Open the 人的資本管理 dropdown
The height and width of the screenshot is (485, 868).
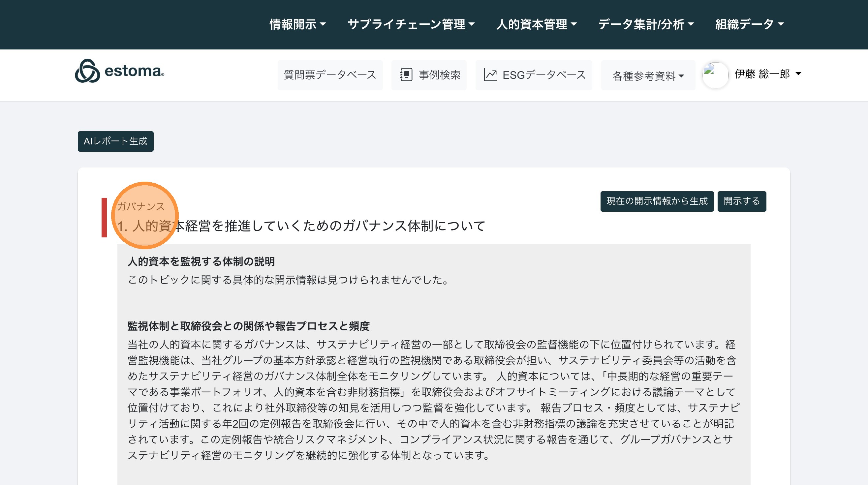537,24
